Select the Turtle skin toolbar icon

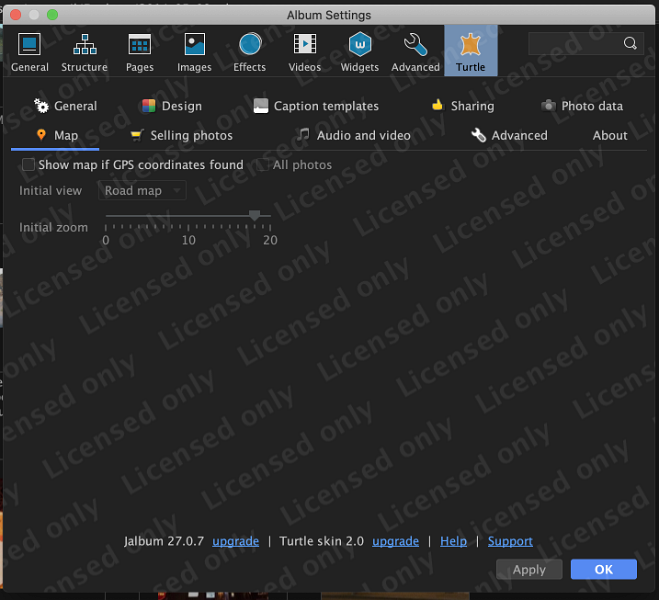coord(471,51)
